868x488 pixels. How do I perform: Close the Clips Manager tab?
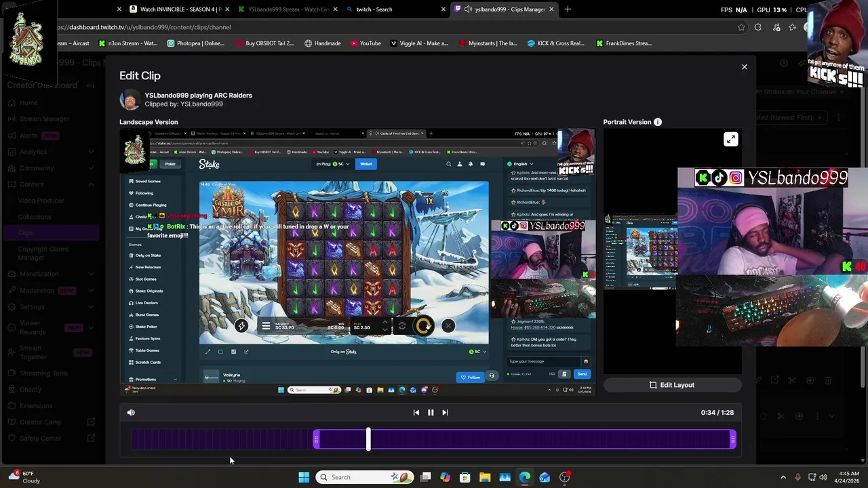tap(551, 9)
